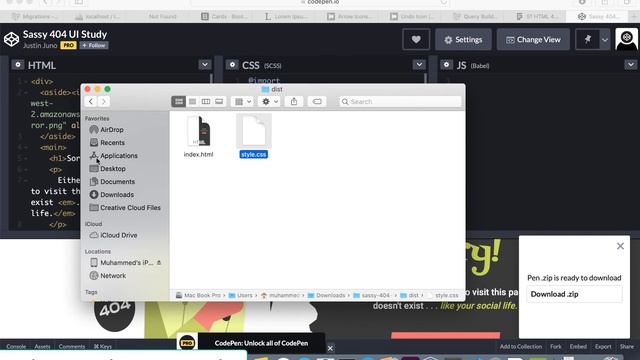This screenshot has width=640, height=360.
Task: Switch Finder to list view
Action: pos(192,102)
